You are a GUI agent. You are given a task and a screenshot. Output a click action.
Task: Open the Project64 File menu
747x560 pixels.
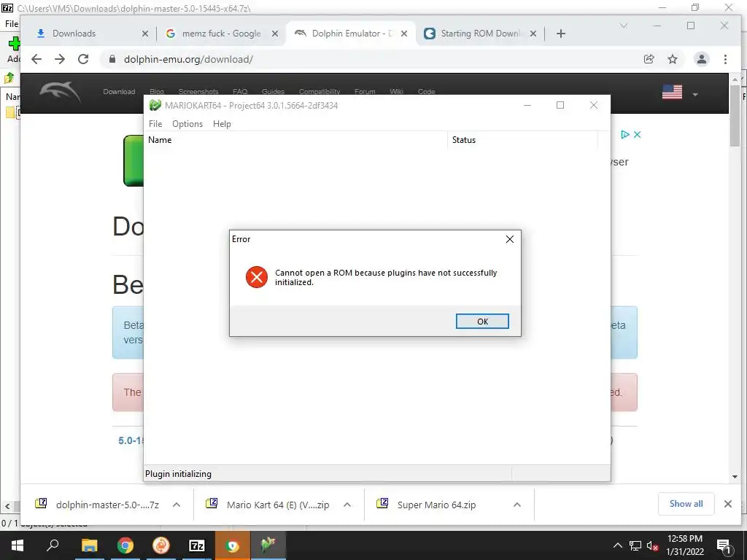tap(155, 124)
